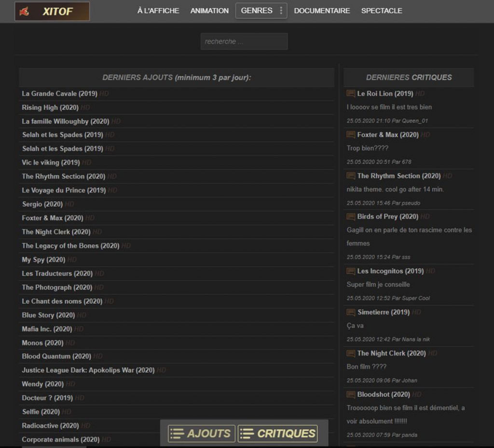494x448 pixels.
Task: Click the XITOF flame logo icon
Action: pos(25,11)
